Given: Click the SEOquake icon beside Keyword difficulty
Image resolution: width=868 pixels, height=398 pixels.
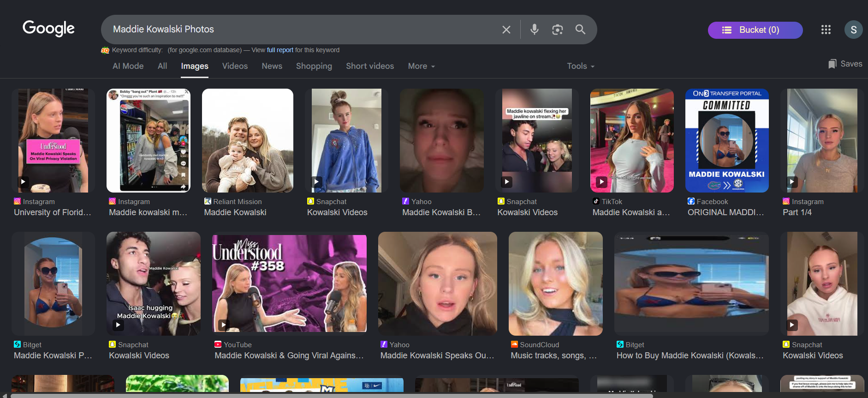Looking at the screenshot, I should (105, 50).
